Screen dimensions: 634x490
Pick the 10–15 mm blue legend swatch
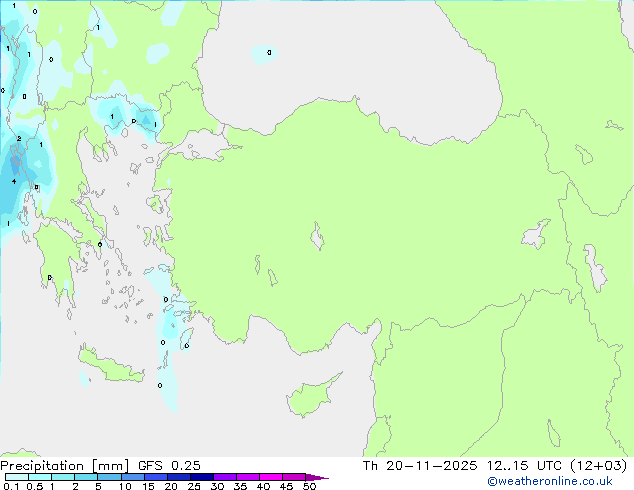point(133,477)
